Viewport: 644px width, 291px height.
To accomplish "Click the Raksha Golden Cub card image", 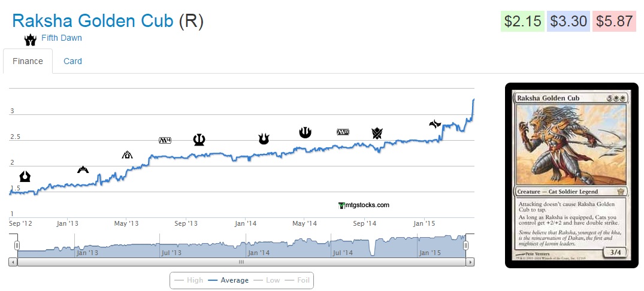I will click(572, 175).
